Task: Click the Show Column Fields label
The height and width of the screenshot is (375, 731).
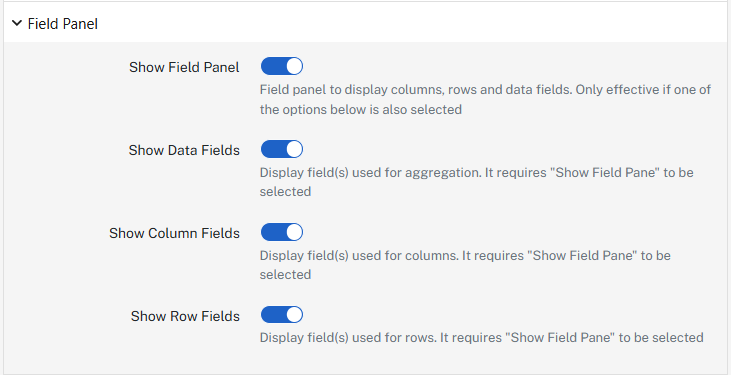Action: pos(174,233)
